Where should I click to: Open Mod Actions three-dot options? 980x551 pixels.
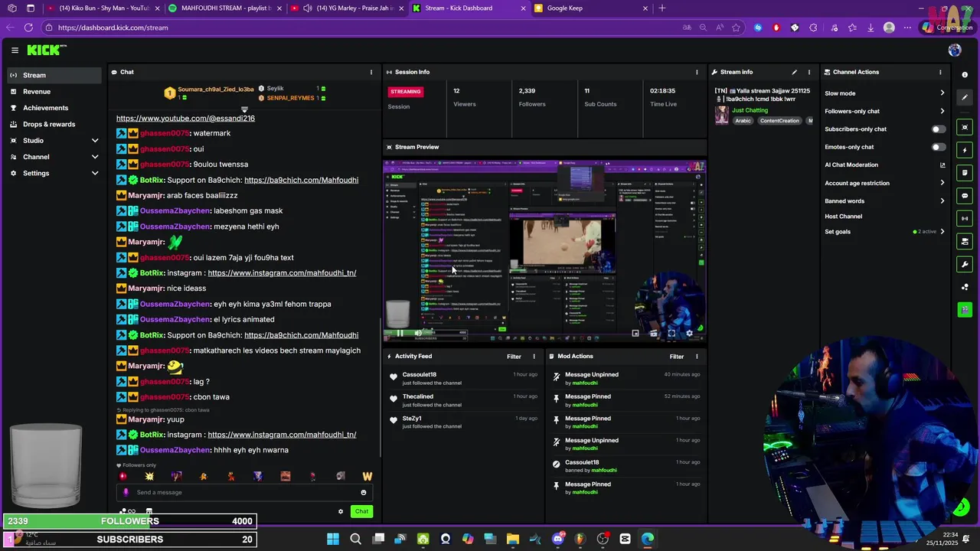697,357
